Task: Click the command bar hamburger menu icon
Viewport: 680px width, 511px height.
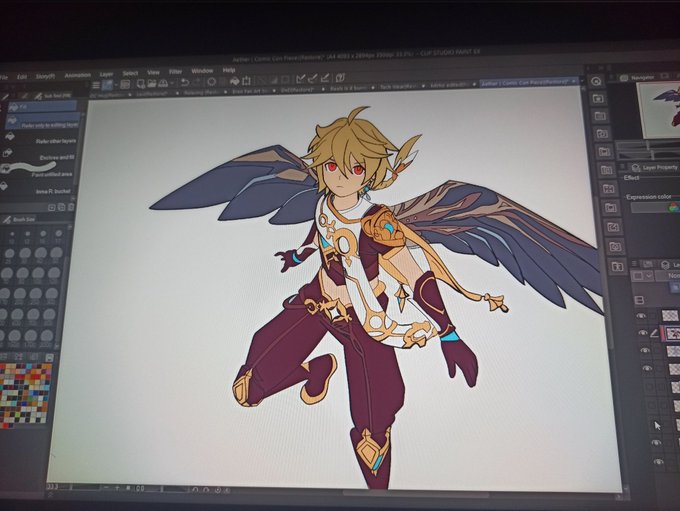Action: tap(96, 85)
